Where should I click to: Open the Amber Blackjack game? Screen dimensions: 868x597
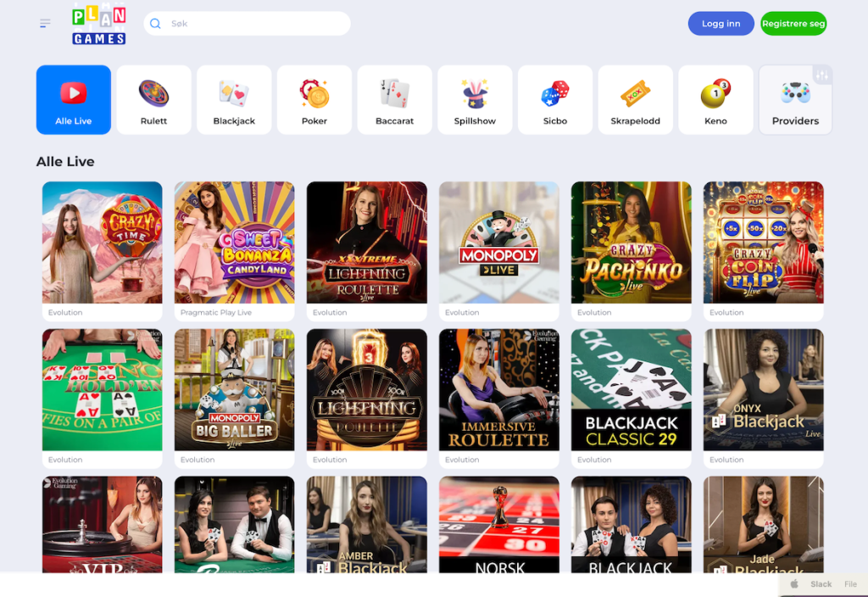tap(367, 524)
